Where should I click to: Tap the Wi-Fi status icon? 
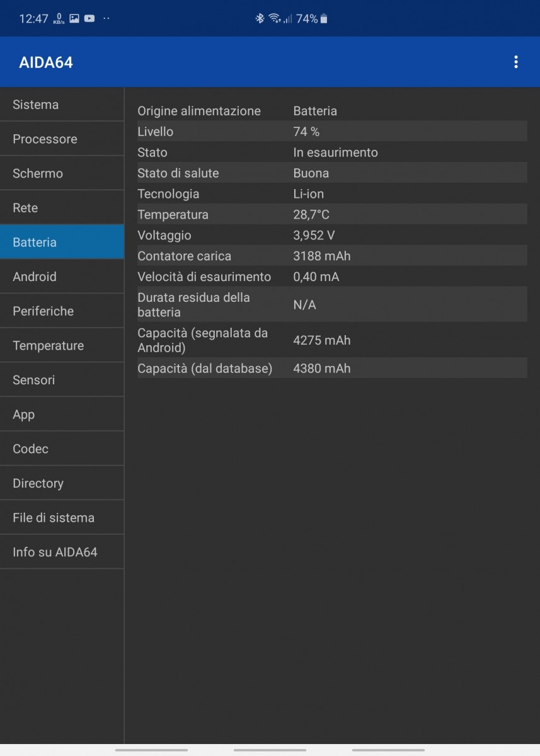[x=274, y=19]
